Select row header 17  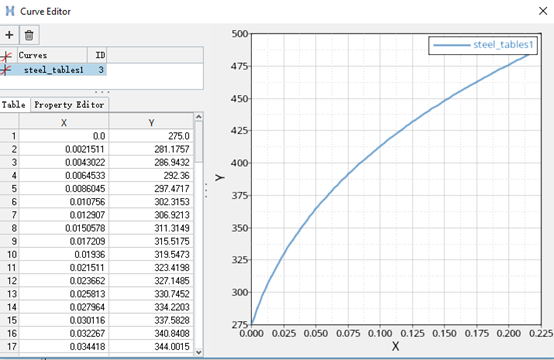[x=9, y=347]
